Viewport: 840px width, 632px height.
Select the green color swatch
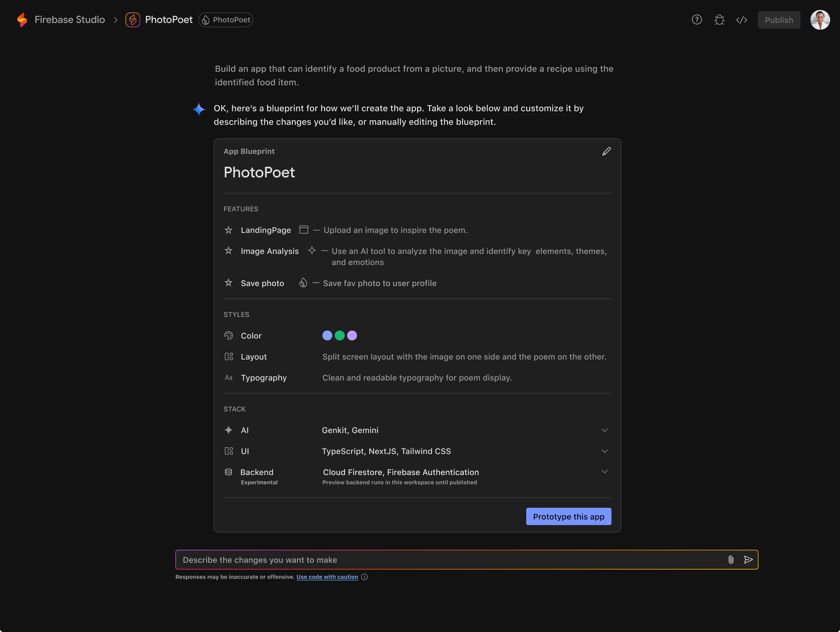click(339, 336)
